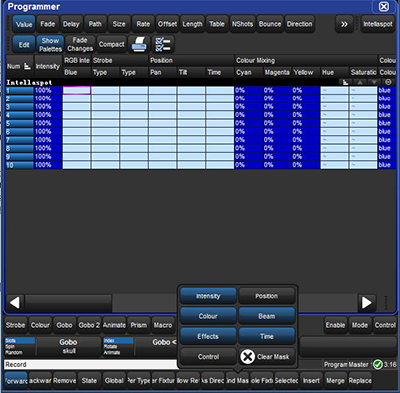Click the Hue column header

coord(334,72)
